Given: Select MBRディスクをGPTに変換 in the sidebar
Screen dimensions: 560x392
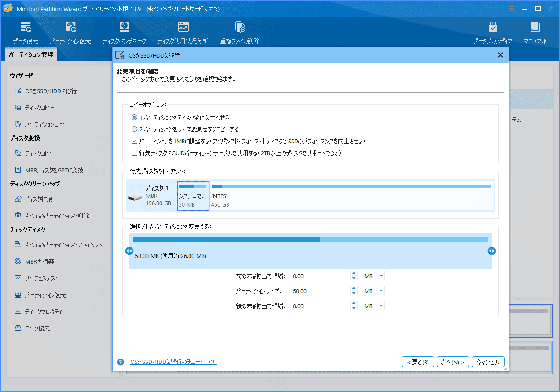Looking at the screenshot, I should pos(49,170).
